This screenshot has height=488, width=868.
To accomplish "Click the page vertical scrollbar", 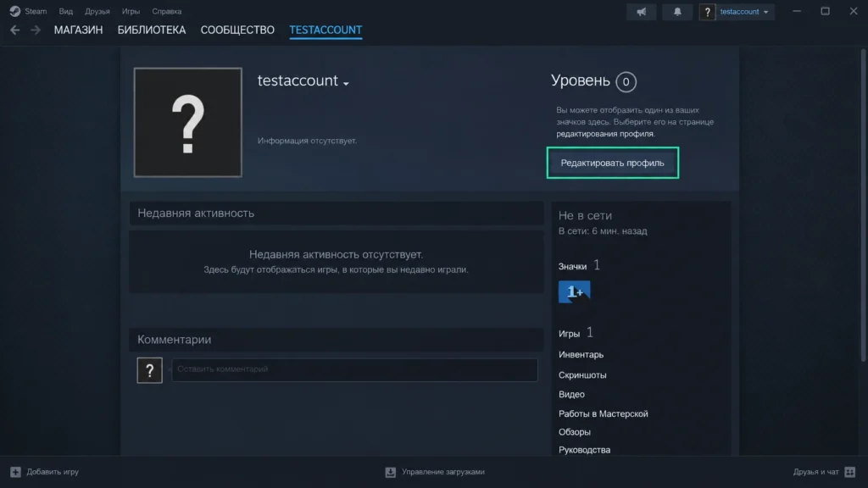I will (863, 205).
